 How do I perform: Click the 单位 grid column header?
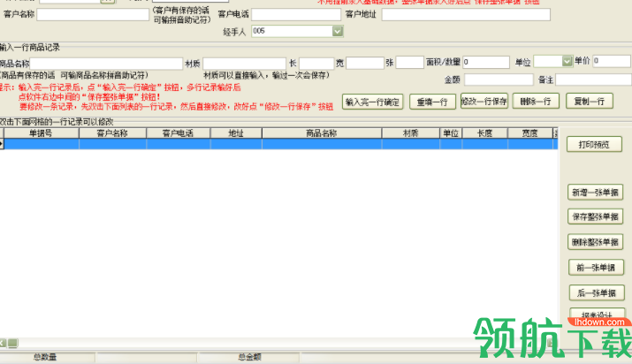(451, 133)
